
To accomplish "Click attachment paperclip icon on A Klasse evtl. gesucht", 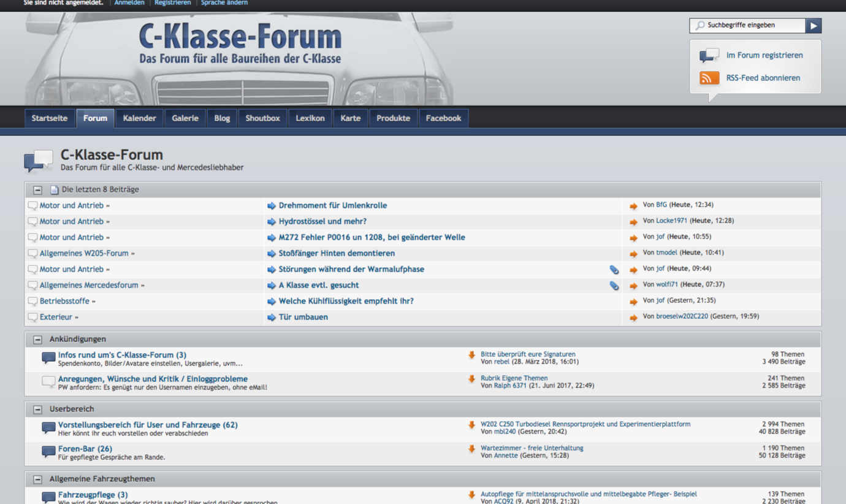I will pos(614,286).
